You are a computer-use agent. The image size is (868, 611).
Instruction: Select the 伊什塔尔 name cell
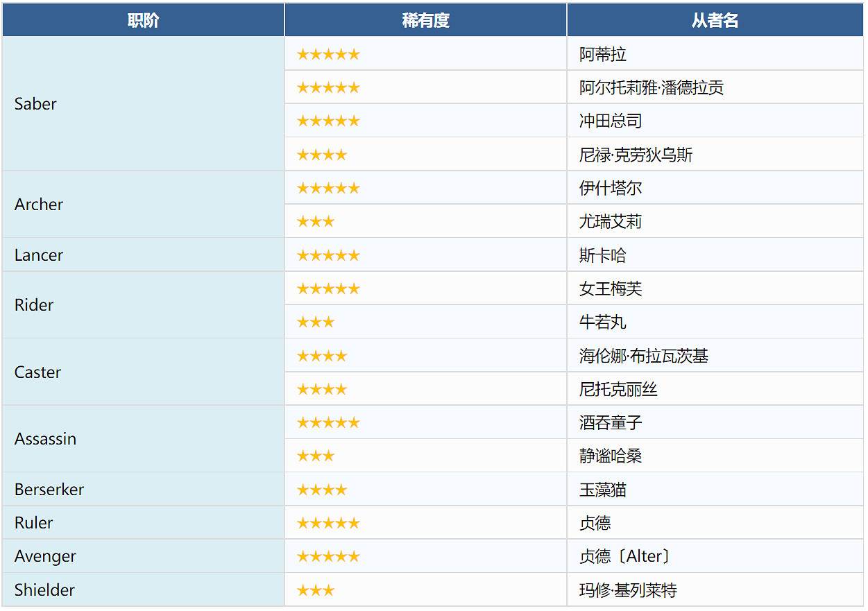[x=611, y=188]
